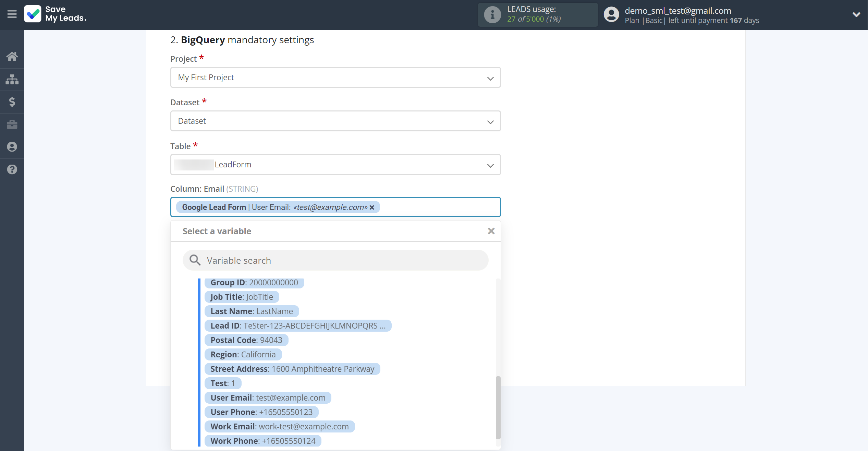Click the Save My Leads logo

click(x=56, y=14)
